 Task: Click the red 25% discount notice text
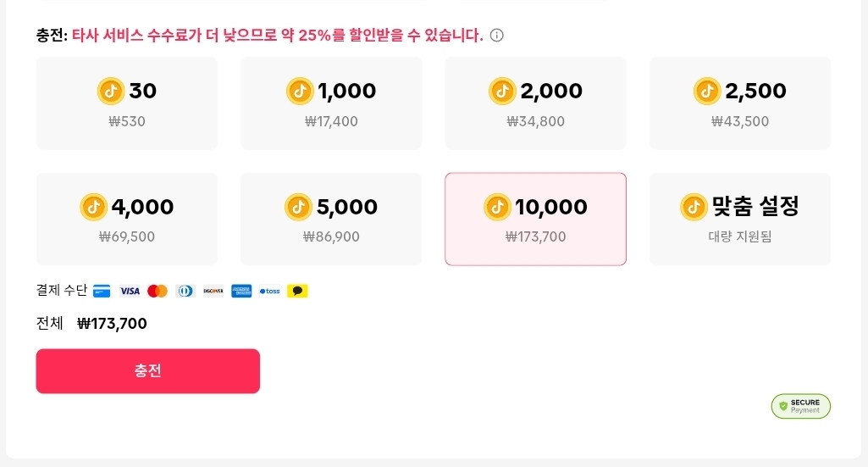point(277,36)
